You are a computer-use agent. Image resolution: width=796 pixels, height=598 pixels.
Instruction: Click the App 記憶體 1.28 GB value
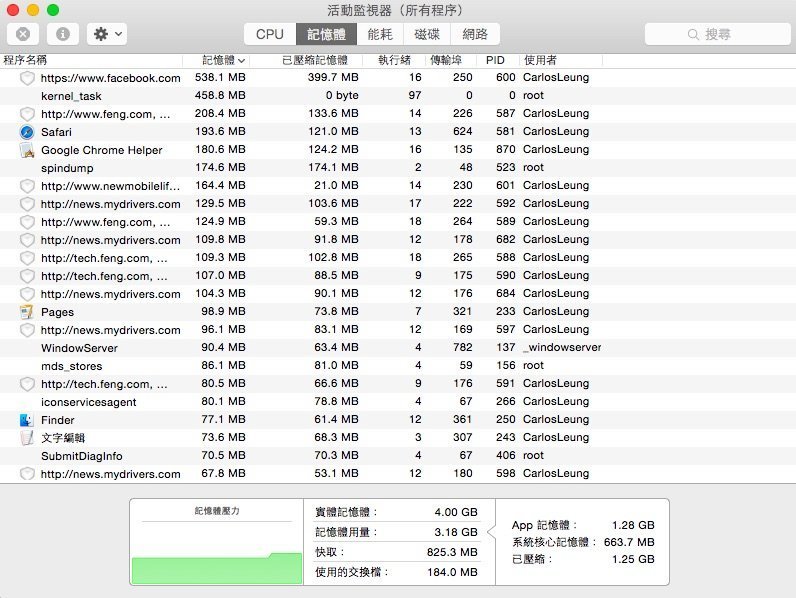633,525
